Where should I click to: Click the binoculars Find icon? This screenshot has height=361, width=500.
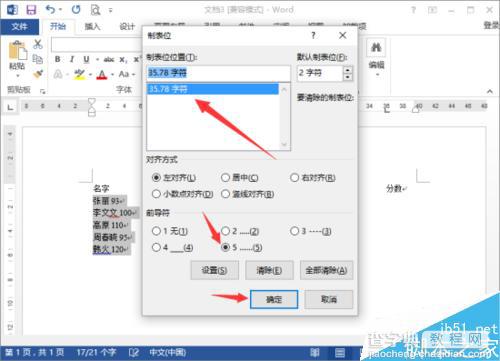point(376,48)
